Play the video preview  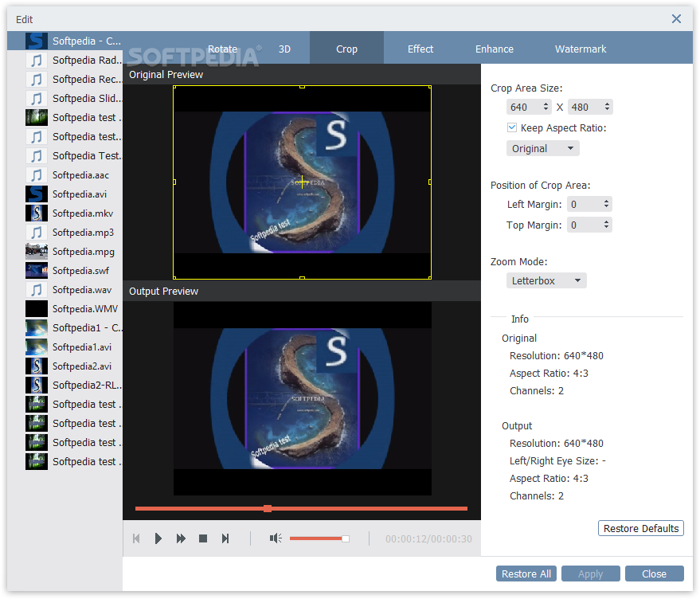[158, 538]
